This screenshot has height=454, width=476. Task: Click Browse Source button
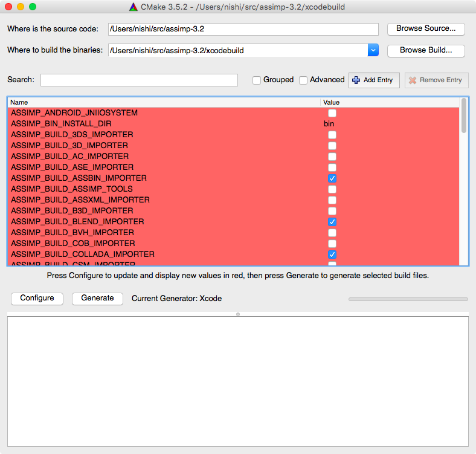(426, 28)
